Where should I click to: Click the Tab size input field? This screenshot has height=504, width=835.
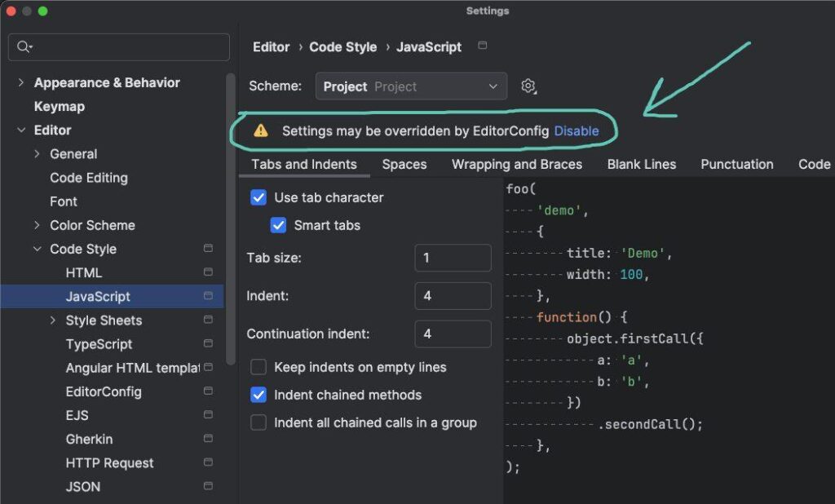click(453, 258)
